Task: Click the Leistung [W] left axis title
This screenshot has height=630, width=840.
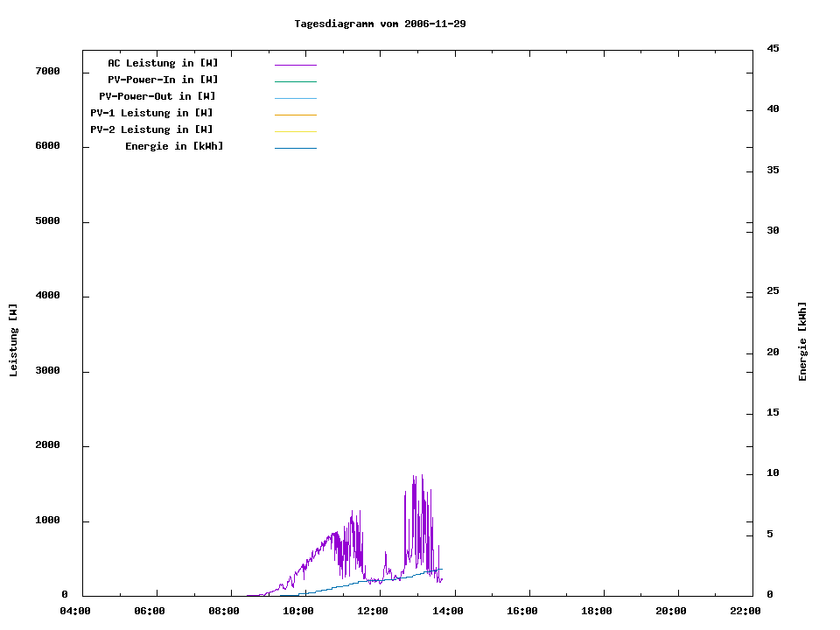Action: [x=13, y=339]
